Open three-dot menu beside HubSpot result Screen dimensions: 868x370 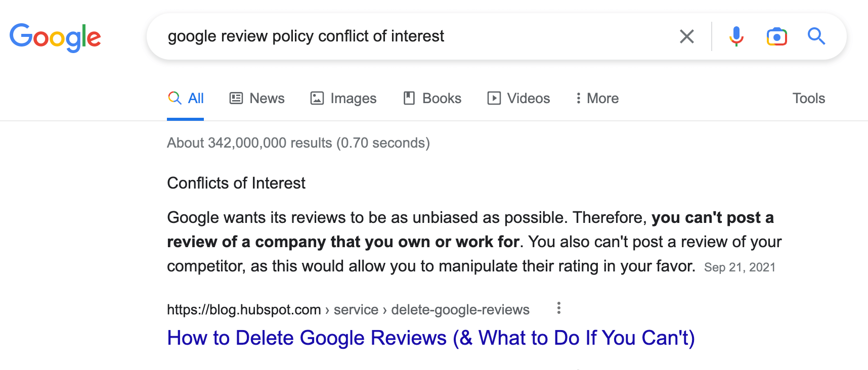[x=558, y=308]
